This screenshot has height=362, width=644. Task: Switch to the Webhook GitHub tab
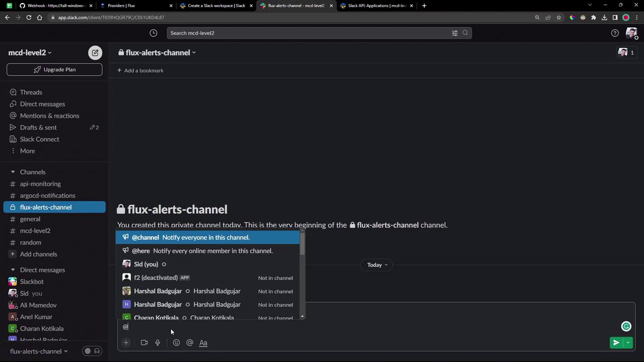(x=55, y=6)
